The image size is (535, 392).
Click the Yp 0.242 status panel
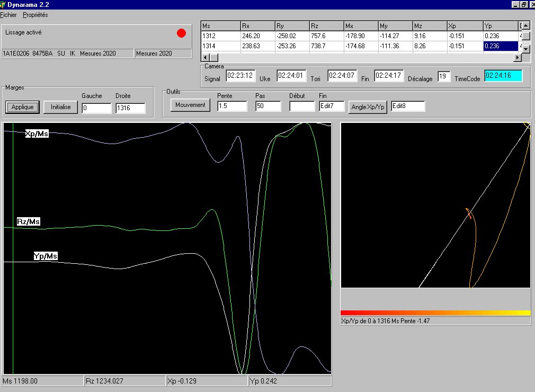tap(290, 381)
